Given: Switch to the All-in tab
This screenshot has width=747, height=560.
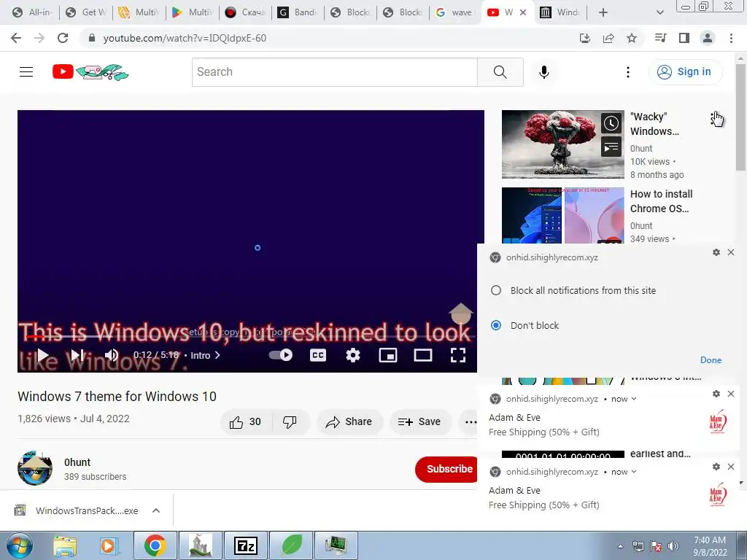Looking at the screenshot, I should [x=32, y=12].
